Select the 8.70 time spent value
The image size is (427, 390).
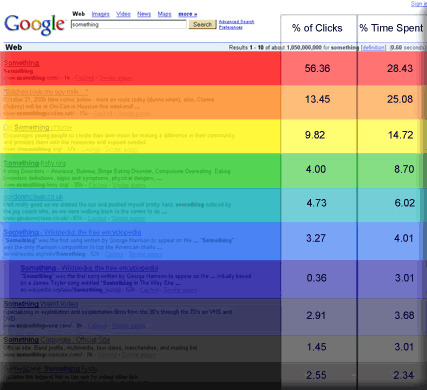(x=404, y=169)
